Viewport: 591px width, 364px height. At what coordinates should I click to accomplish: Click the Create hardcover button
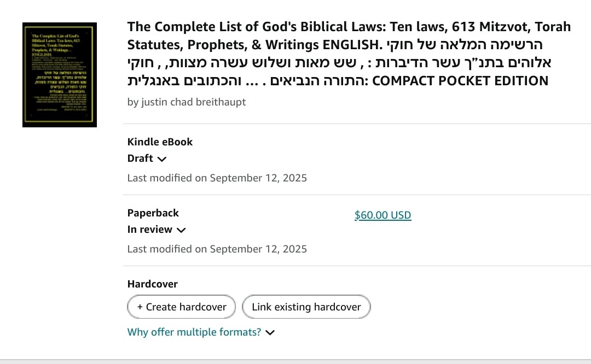[181, 307]
